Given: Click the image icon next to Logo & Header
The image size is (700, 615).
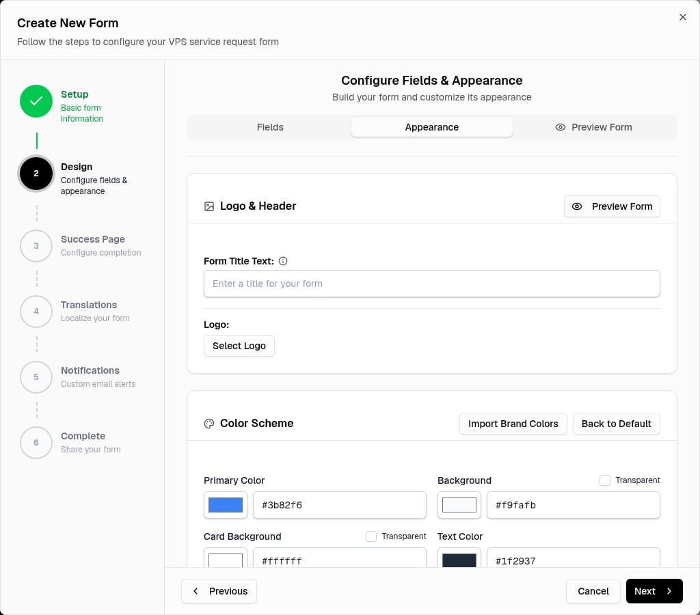Looking at the screenshot, I should point(209,206).
